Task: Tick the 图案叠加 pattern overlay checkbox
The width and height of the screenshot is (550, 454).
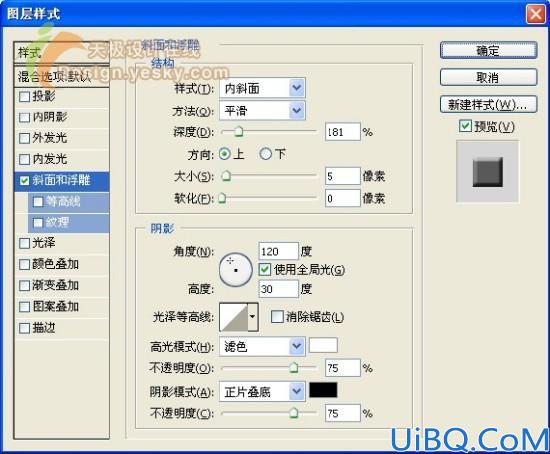Action: coord(24,307)
